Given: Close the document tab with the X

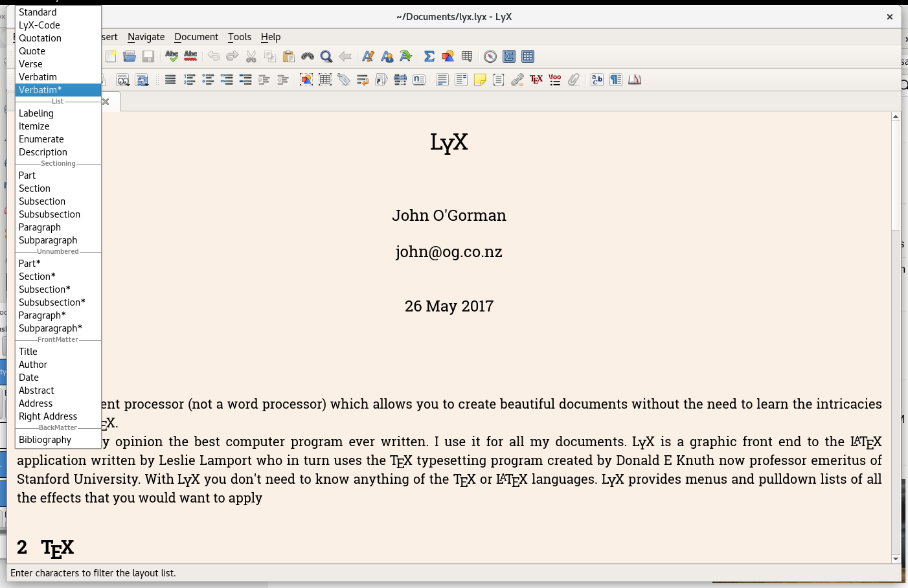Looking at the screenshot, I should [x=106, y=102].
